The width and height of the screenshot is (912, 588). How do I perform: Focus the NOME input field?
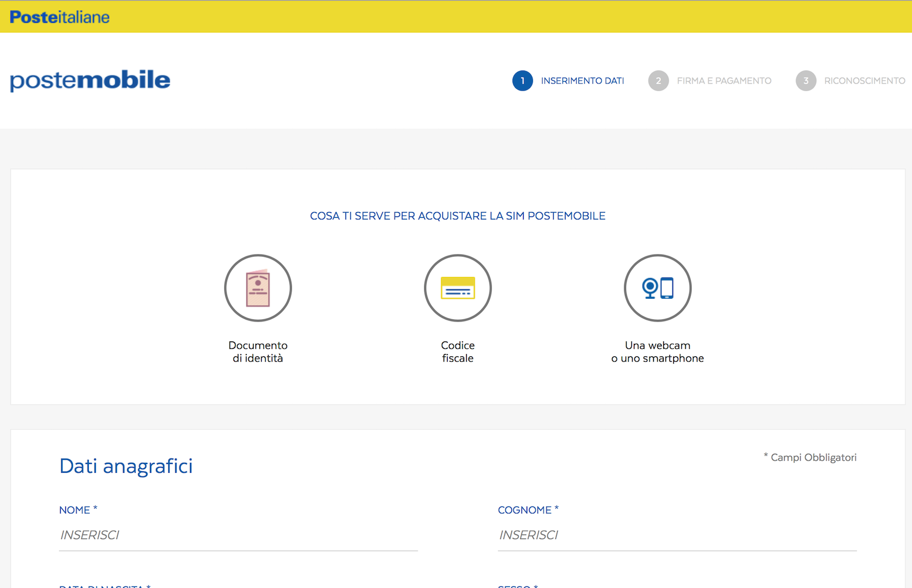[x=238, y=535]
